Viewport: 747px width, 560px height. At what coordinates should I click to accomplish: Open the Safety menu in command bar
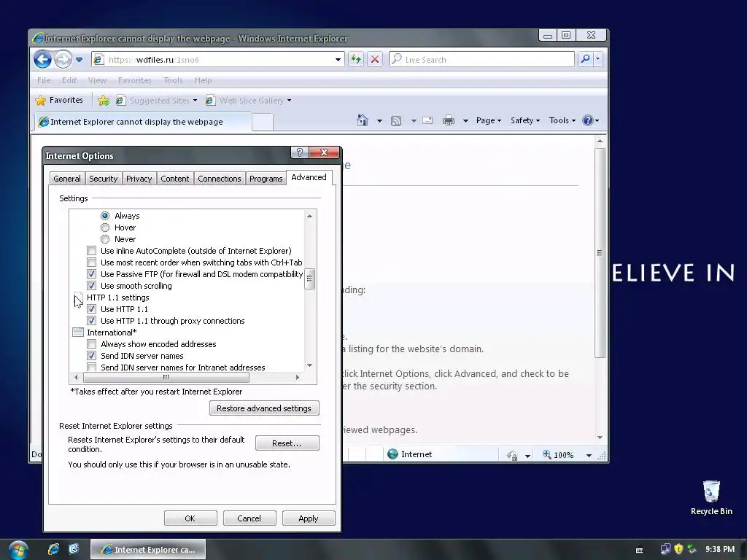tap(525, 120)
